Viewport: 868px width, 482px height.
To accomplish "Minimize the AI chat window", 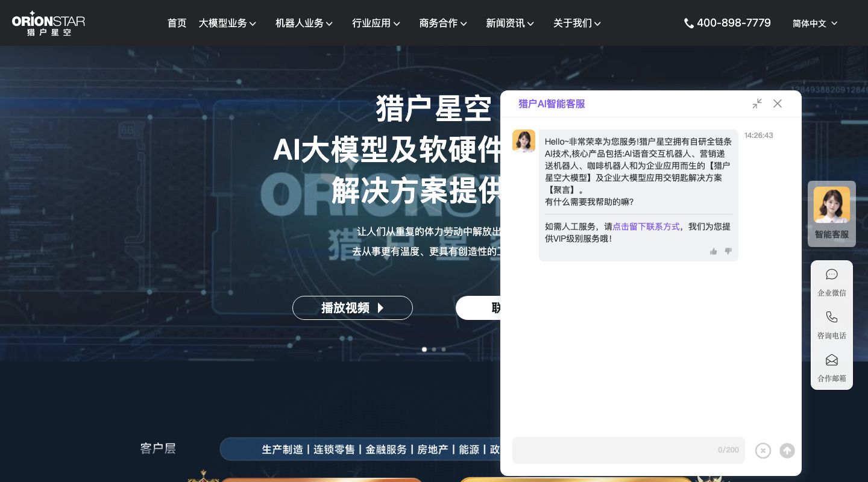I will point(757,104).
